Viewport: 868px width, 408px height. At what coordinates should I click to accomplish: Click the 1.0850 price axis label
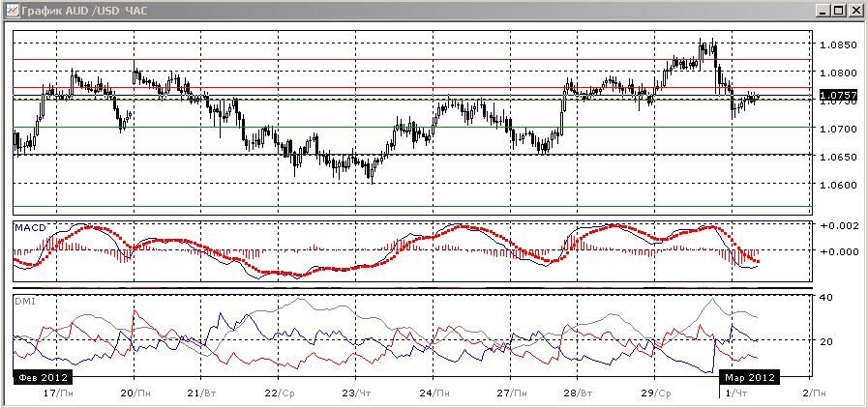[839, 44]
